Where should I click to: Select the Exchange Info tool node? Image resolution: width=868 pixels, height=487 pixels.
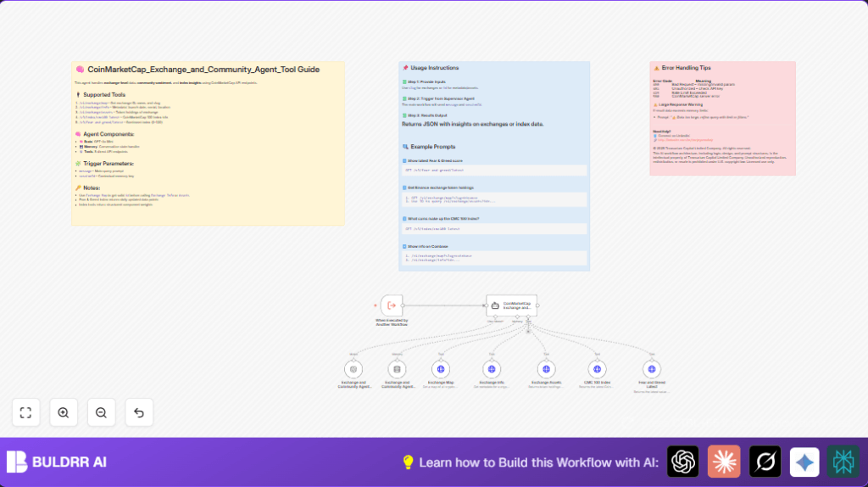(x=492, y=369)
